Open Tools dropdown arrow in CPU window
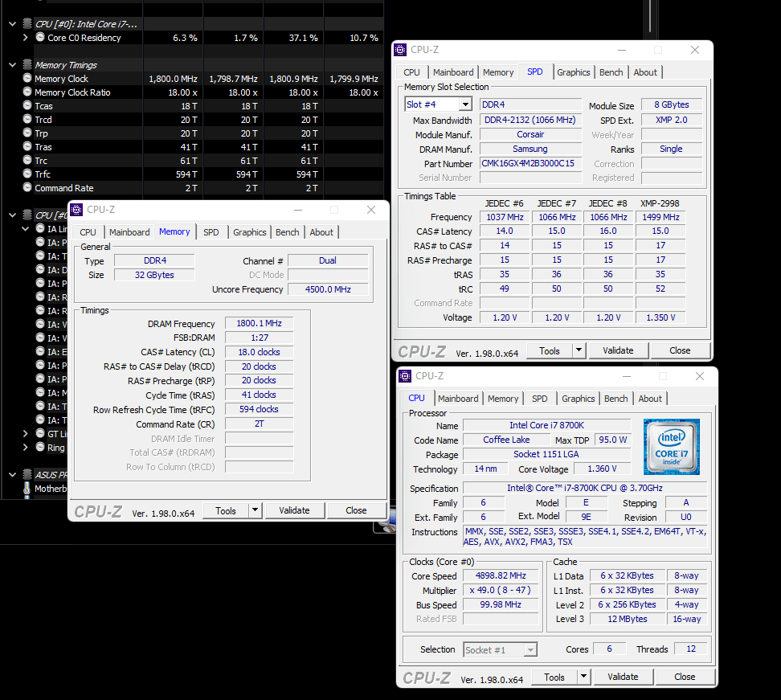Image resolution: width=781 pixels, height=700 pixels. tap(584, 677)
